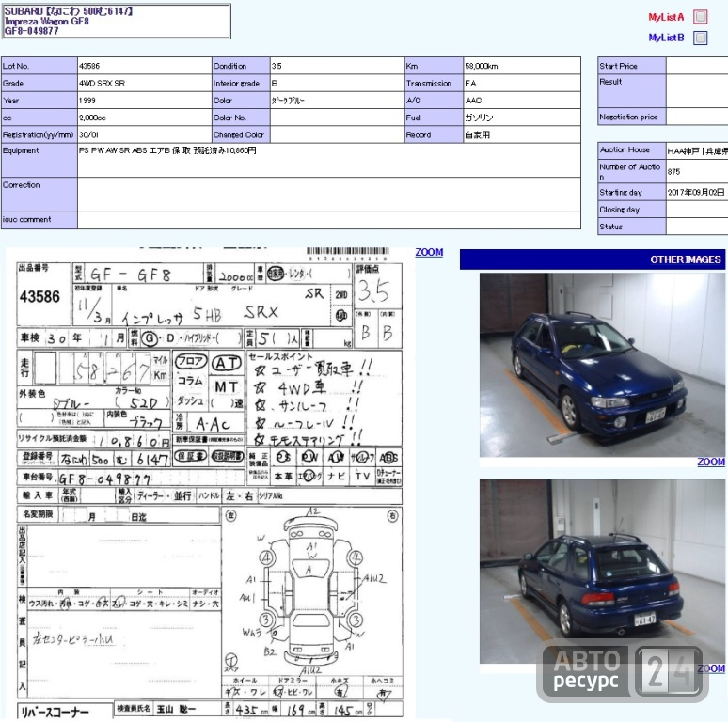The image size is (728, 722).
Task: Select the Registration value 30/01
Action: coord(88,135)
